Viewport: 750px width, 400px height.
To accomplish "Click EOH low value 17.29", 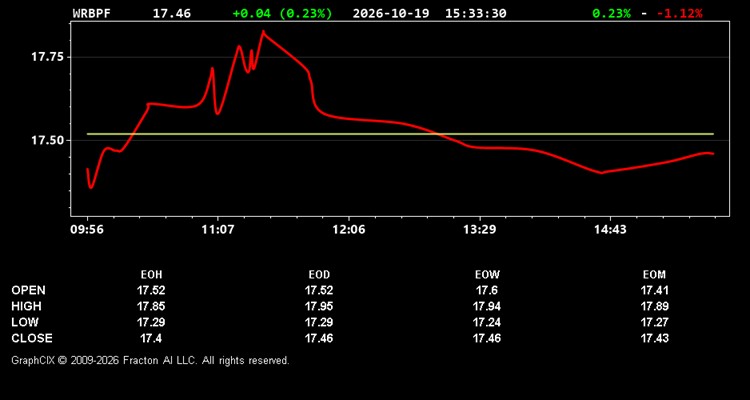I will [x=151, y=322].
